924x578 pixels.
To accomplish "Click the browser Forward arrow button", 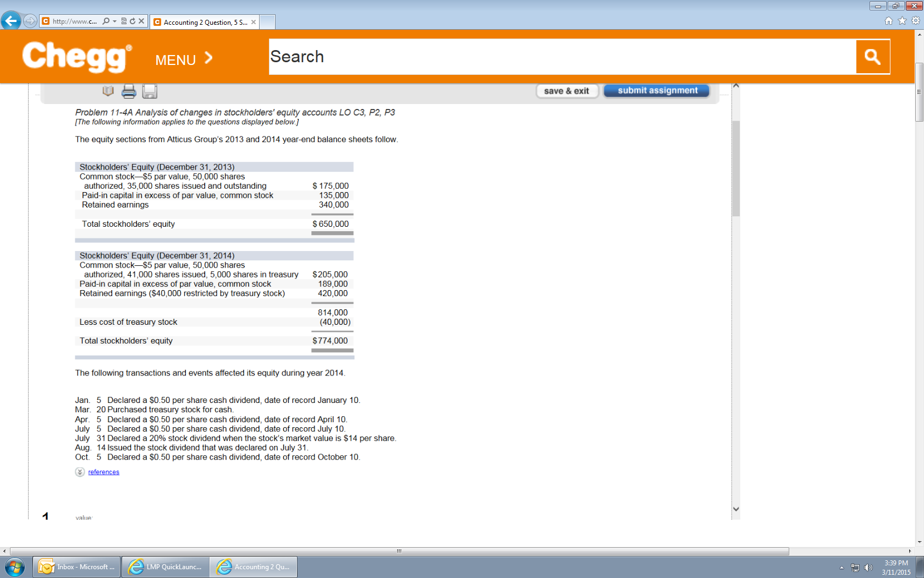I will coord(30,21).
